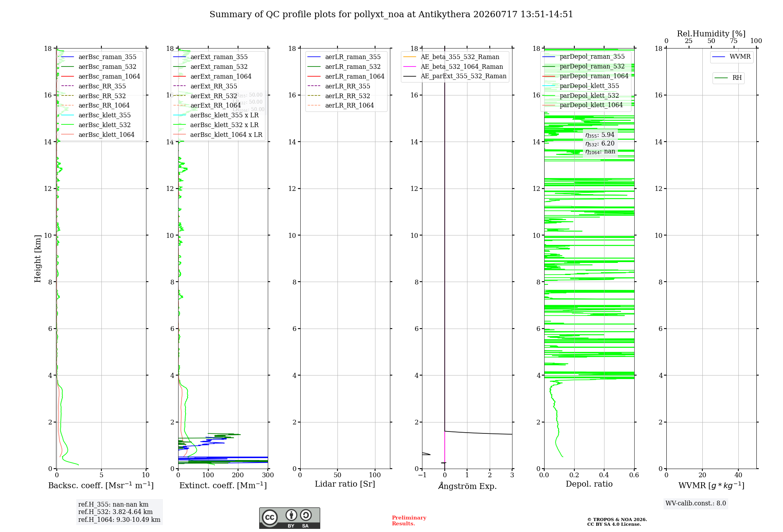The width and height of the screenshot is (783, 532).
Task: Select the aerBsc_klett_532 legend entry
Action: (98, 125)
